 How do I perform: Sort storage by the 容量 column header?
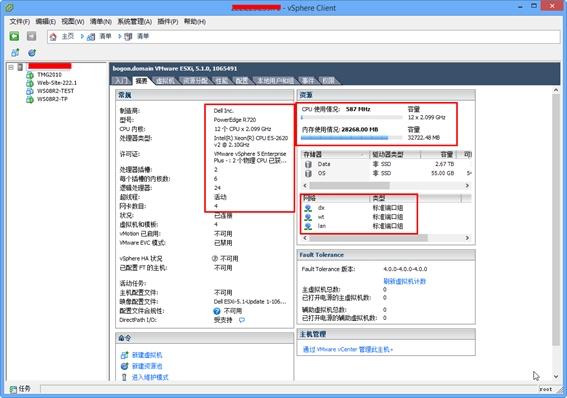click(438, 154)
